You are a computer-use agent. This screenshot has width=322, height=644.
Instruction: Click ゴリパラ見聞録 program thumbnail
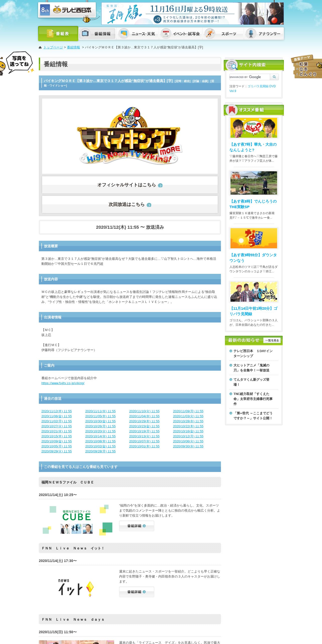254,292
